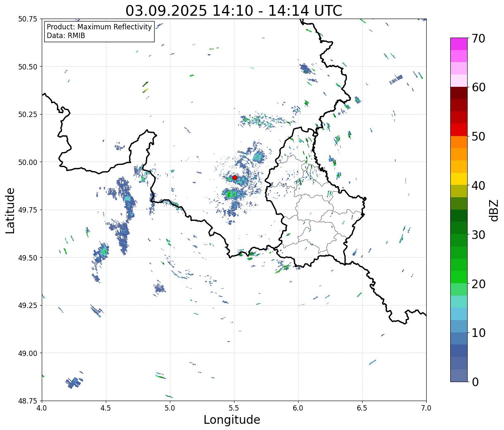504x430 pixels.
Task: Click the 'Latitude' axis label
Action: click(x=10, y=210)
